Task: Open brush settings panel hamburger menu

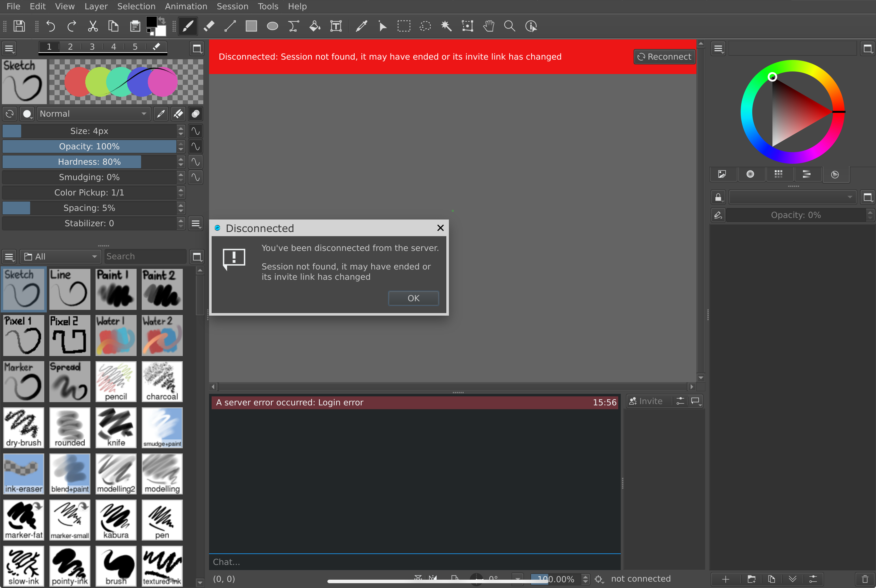Action: coord(9,48)
